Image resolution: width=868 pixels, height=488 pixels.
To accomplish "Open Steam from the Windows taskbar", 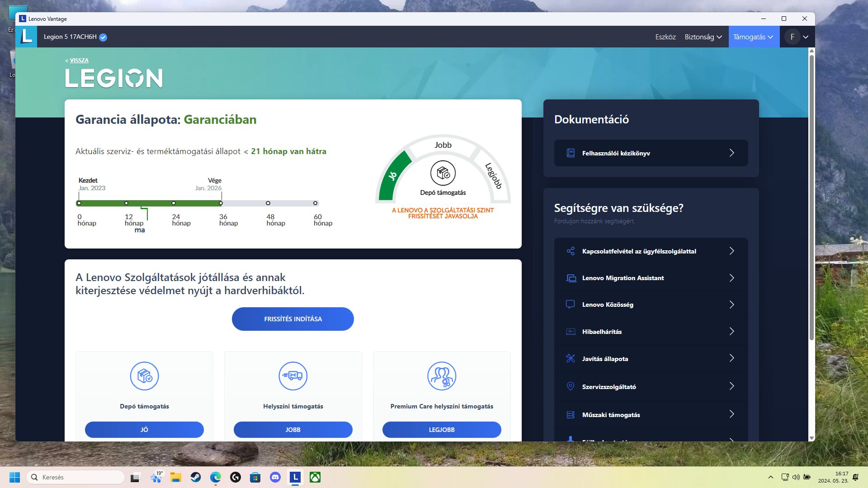I will (x=196, y=477).
